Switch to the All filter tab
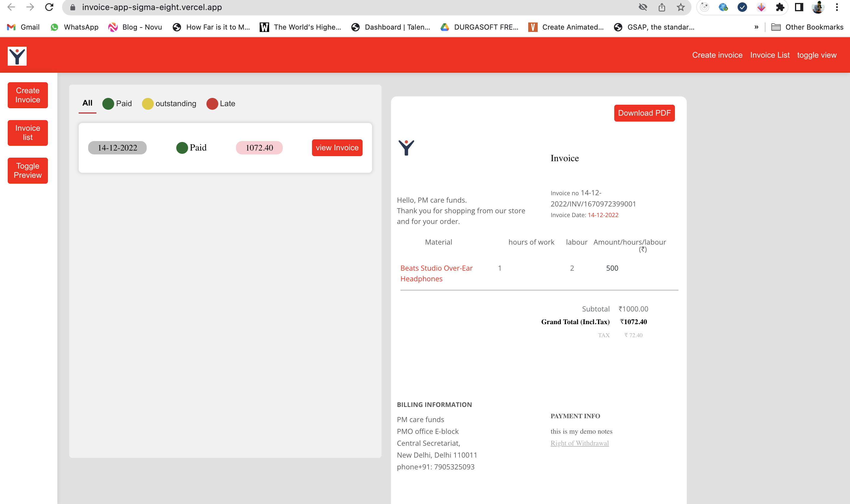Viewport: 850px width, 504px height. coord(87,103)
